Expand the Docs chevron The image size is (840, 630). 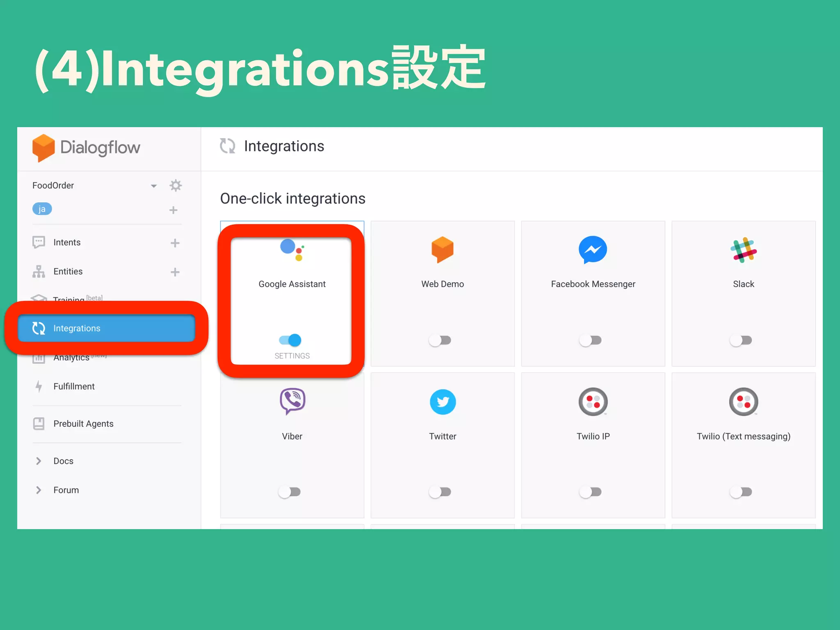tap(39, 461)
